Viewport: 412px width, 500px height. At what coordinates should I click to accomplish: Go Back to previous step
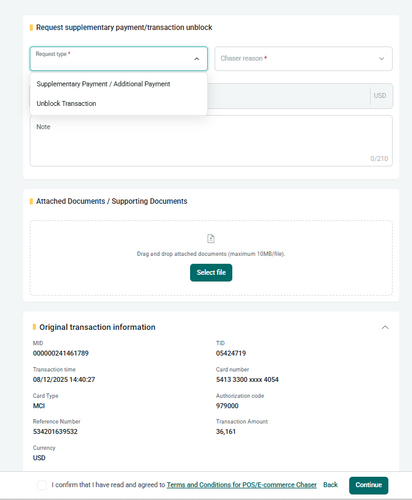[330, 485]
